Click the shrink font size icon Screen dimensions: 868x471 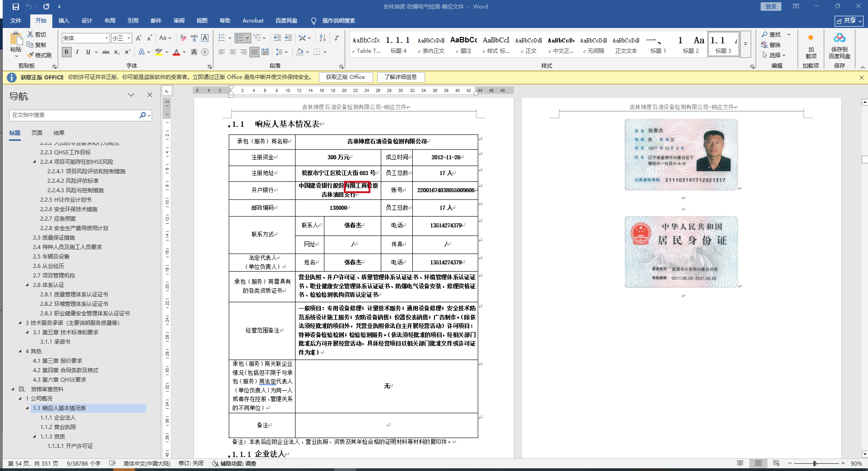pos(149,38)
